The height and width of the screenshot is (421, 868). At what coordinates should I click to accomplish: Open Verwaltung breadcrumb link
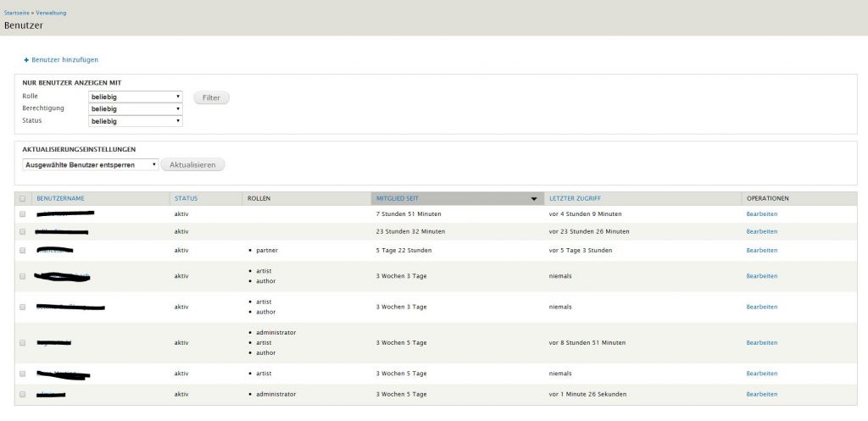click(x=51, y=13)
